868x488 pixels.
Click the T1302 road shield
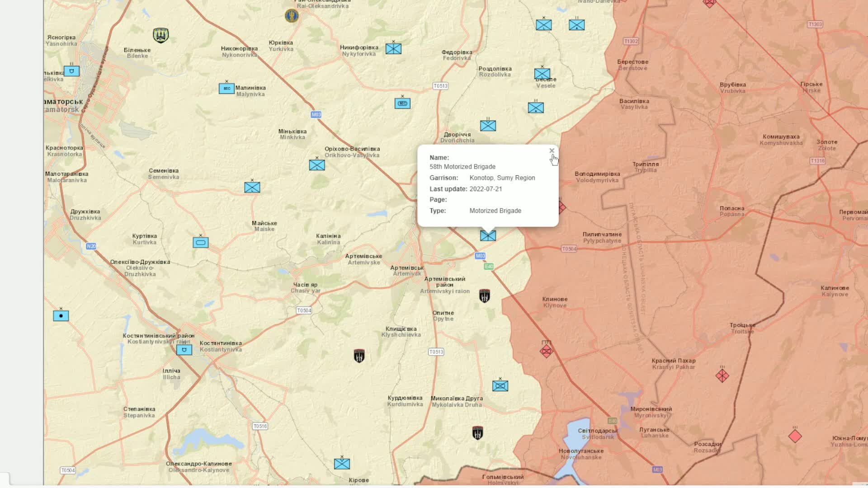(631, 41)
